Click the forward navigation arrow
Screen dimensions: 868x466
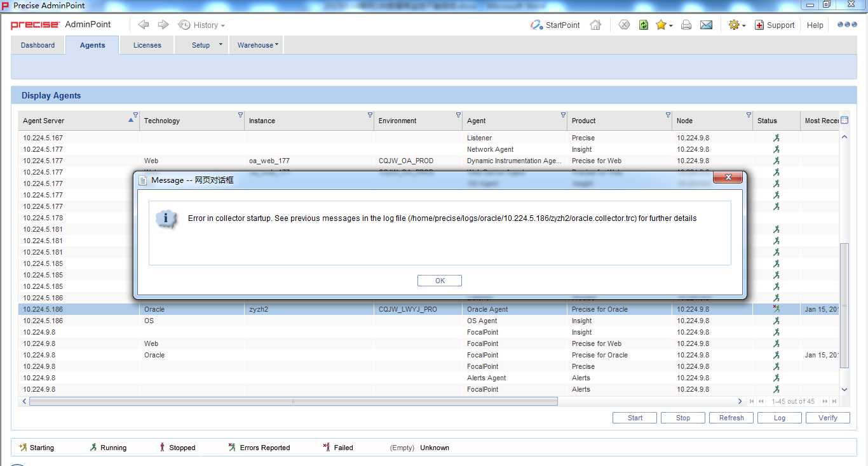(x=163, y=25)
